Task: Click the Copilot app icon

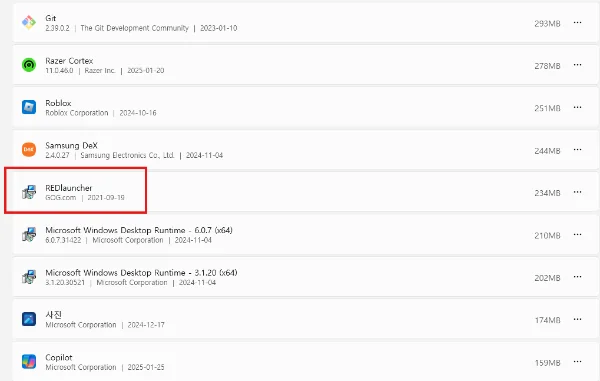Action: (29, 361)
